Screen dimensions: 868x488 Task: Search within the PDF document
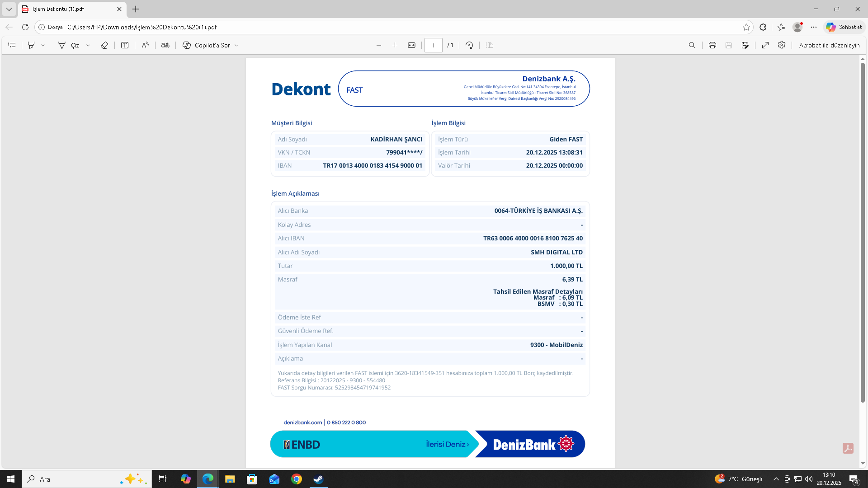[692, 45]
